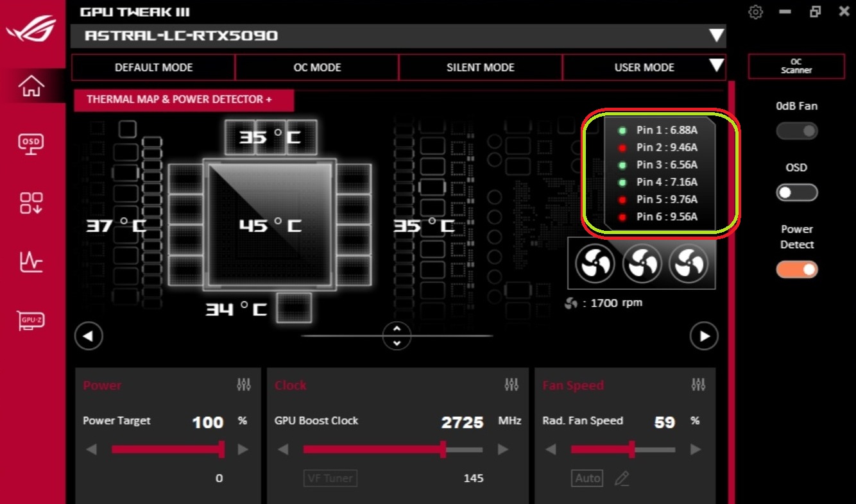Go to previous thermal map view
The image size is (856, 504).
coord(89,335)
